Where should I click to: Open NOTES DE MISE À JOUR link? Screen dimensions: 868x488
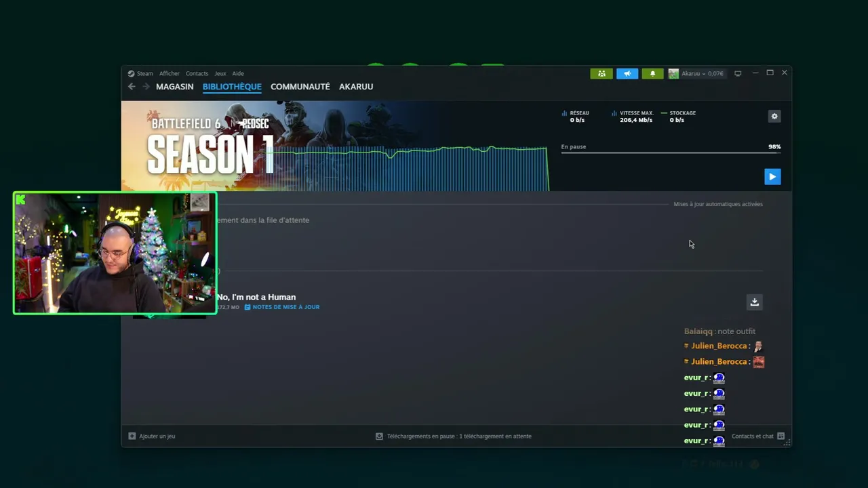pos(281,307)
